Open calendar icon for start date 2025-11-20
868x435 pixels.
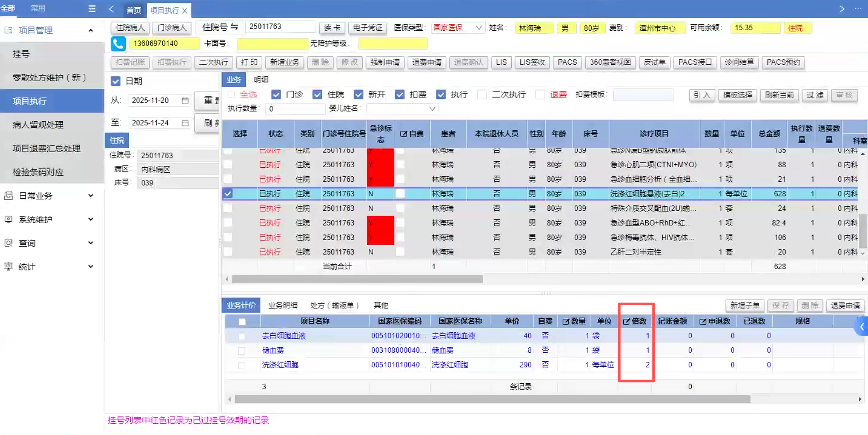pos(185,101)
